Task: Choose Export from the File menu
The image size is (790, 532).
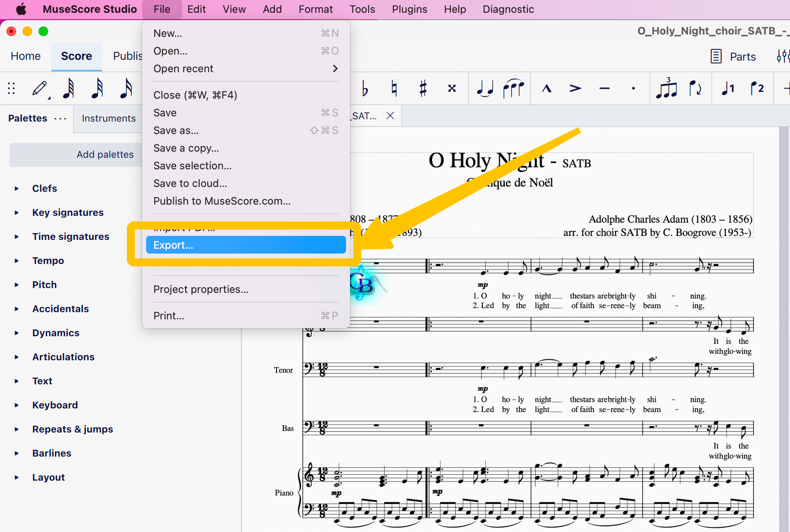Action: 173,245
